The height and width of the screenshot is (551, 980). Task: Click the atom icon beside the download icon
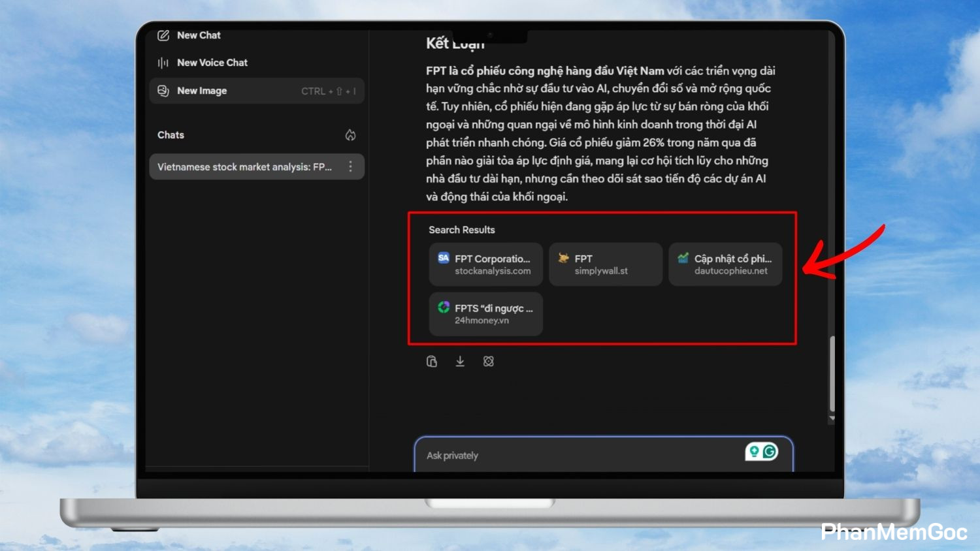click(x=489, y=362)
